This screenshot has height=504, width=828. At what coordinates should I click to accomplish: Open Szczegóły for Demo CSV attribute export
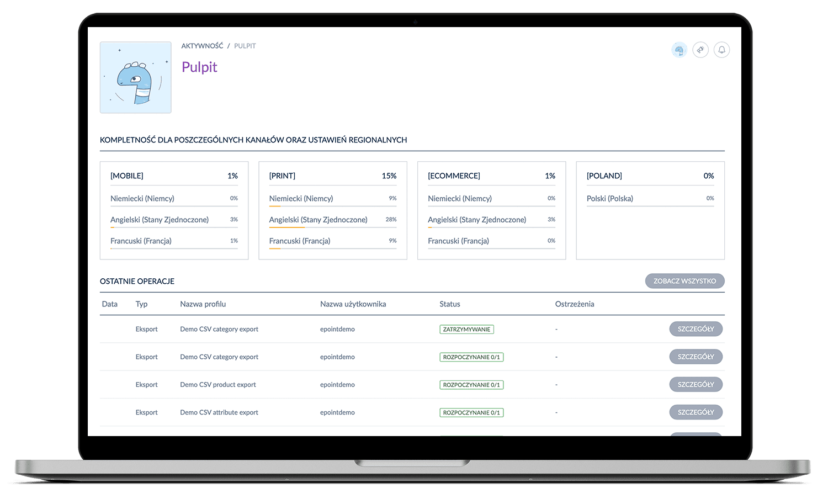pos(696,412)
